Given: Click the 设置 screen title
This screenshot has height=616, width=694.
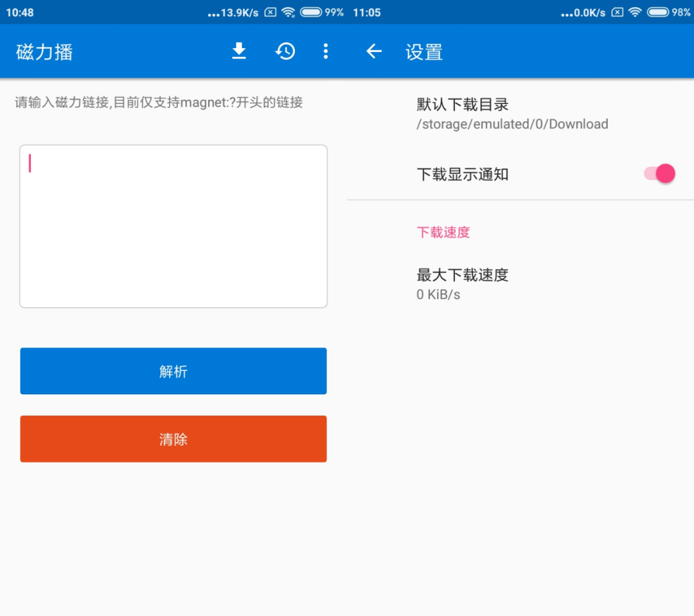Looking at the screenshot, I should coord(424,52).
